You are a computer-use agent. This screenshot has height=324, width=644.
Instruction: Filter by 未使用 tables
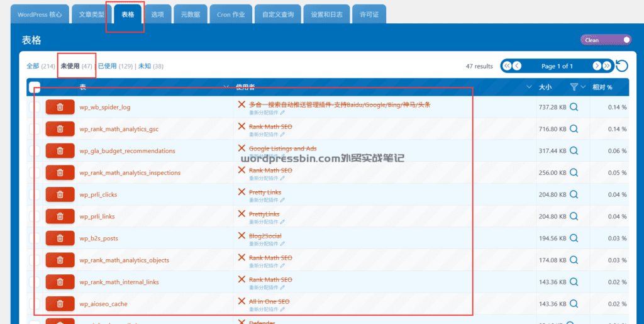tap(70, 66)
